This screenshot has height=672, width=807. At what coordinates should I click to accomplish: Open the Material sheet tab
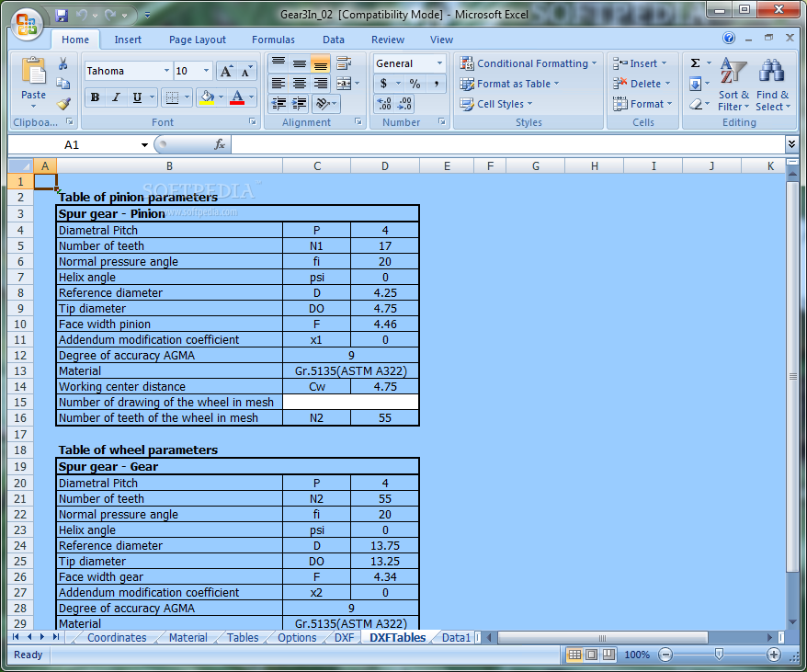(188, 637)
